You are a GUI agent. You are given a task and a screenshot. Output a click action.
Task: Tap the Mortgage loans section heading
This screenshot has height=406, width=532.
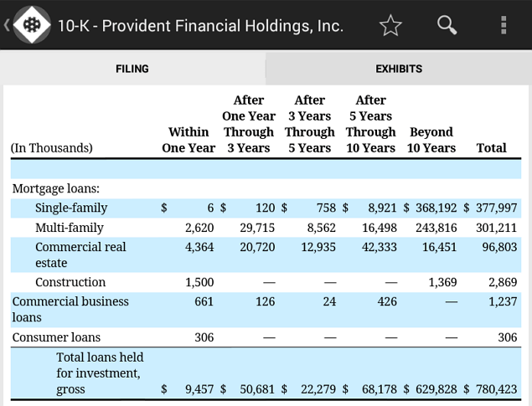tap(56, 188)
